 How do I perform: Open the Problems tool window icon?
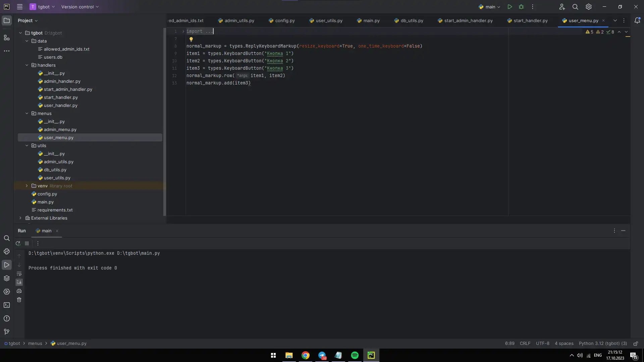[7, 318]
